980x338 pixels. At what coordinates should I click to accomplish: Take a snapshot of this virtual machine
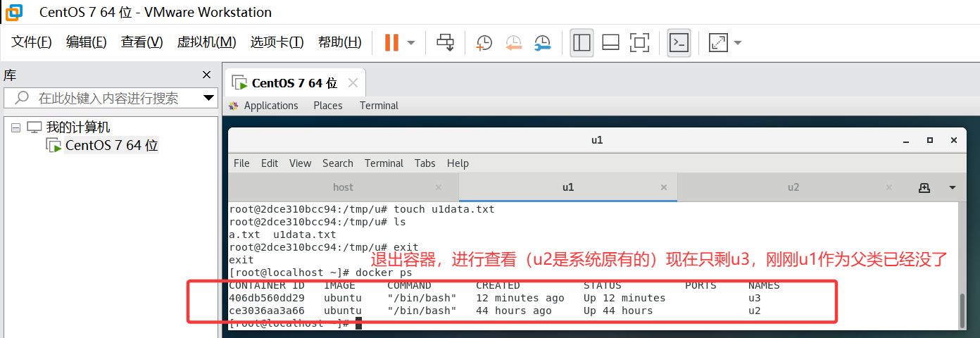coord(484,42)
